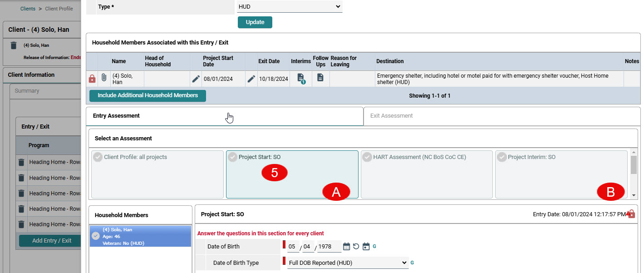
Task: Click the Notes column header
Action: click(632, 61)
